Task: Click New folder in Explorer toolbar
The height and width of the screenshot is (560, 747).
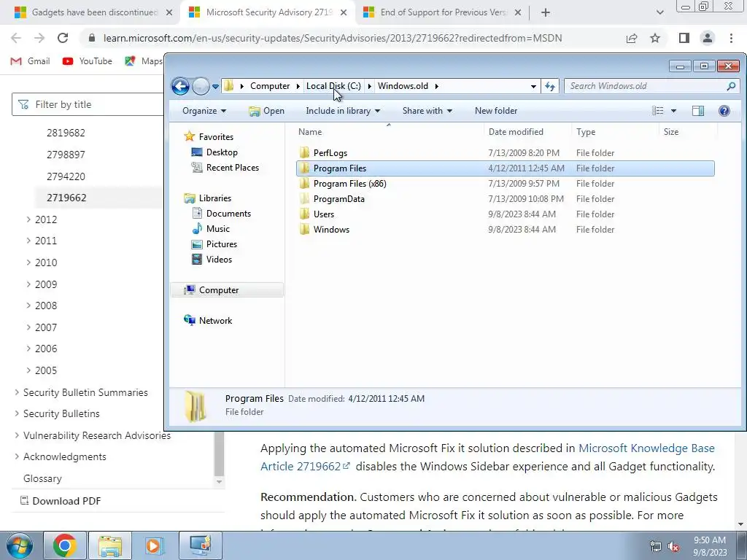Action: point(496,111)
